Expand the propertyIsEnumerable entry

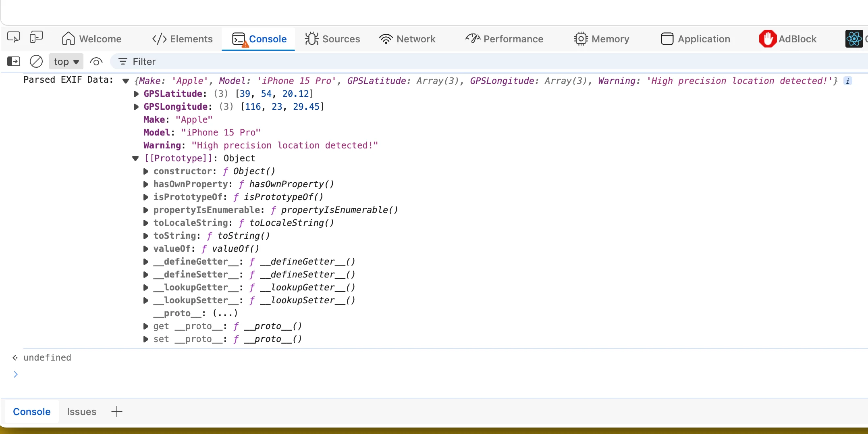146,210
